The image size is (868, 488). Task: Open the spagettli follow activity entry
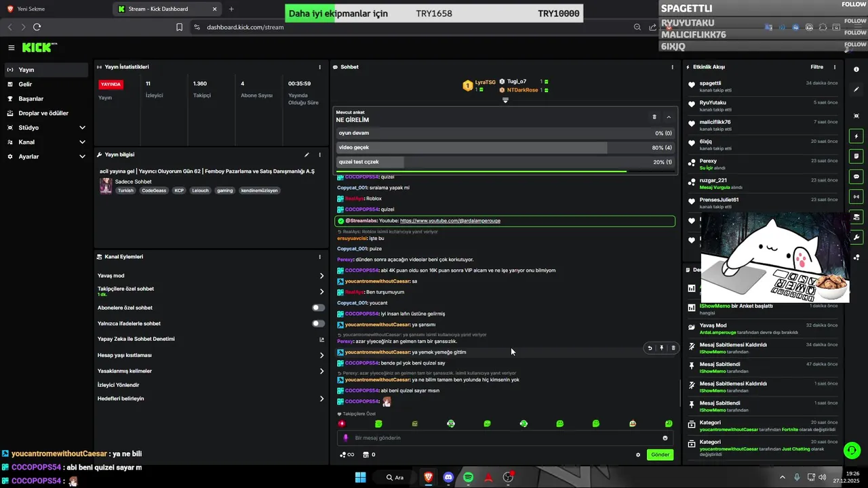tap(763, 87)
